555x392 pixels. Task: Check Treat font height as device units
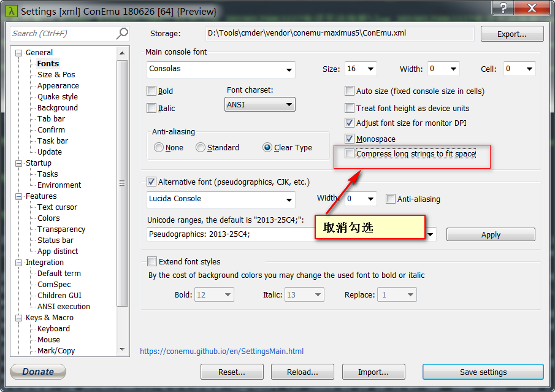(x=350, y=108)
